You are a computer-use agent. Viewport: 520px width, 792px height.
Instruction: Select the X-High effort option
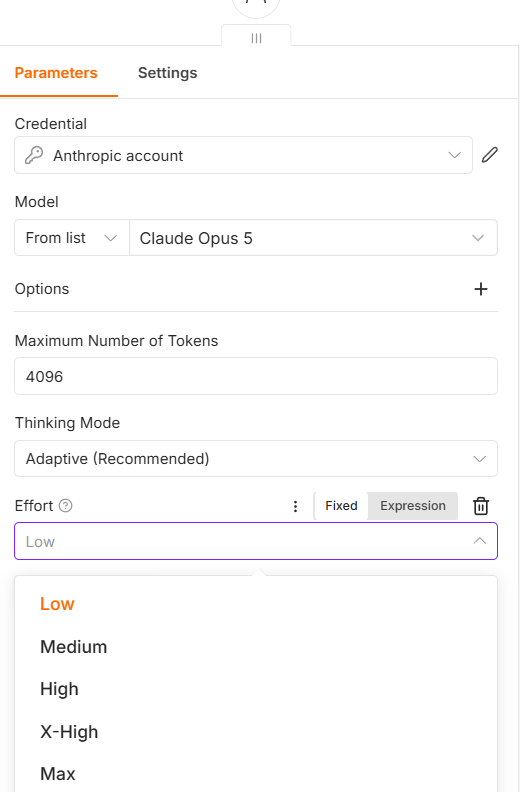(256, 731)
